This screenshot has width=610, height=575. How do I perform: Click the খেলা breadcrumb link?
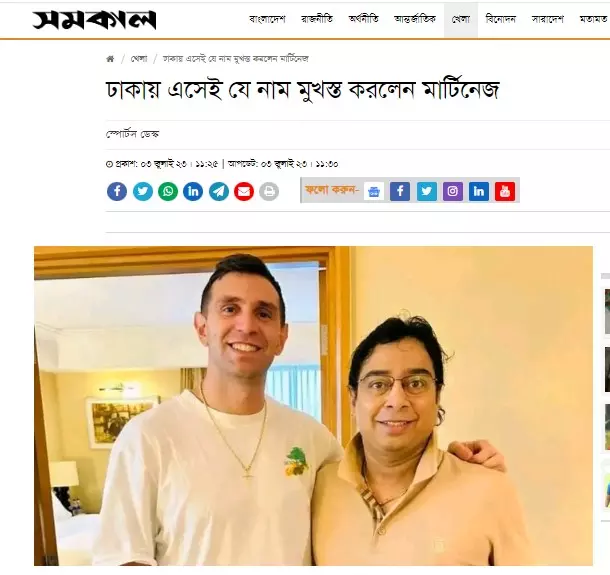tap(139, 59)
